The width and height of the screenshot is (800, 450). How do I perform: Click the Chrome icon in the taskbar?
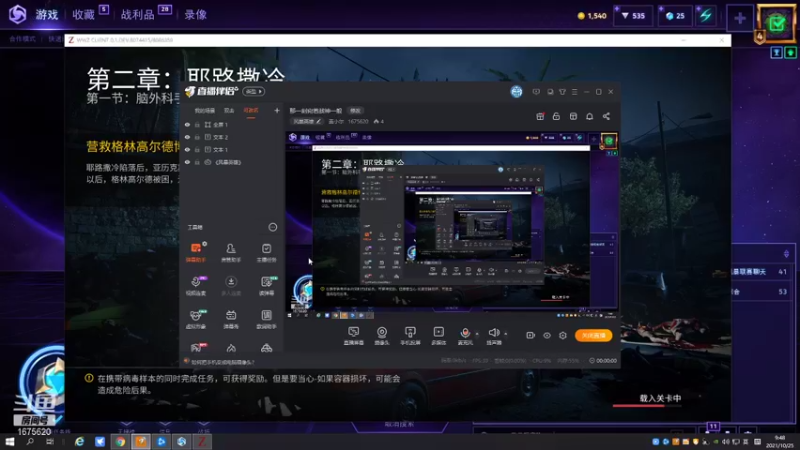120,441
